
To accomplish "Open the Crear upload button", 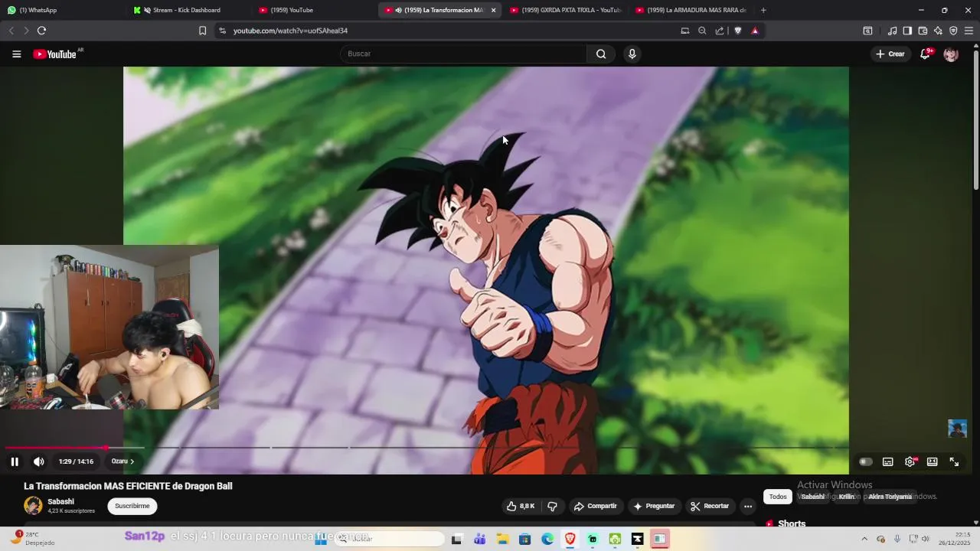I will point(890,54).
